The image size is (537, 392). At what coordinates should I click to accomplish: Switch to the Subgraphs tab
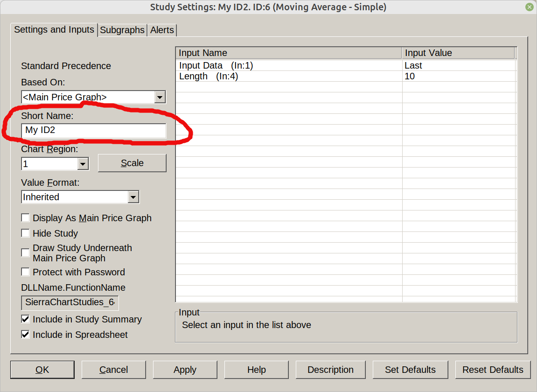(122, 30)
